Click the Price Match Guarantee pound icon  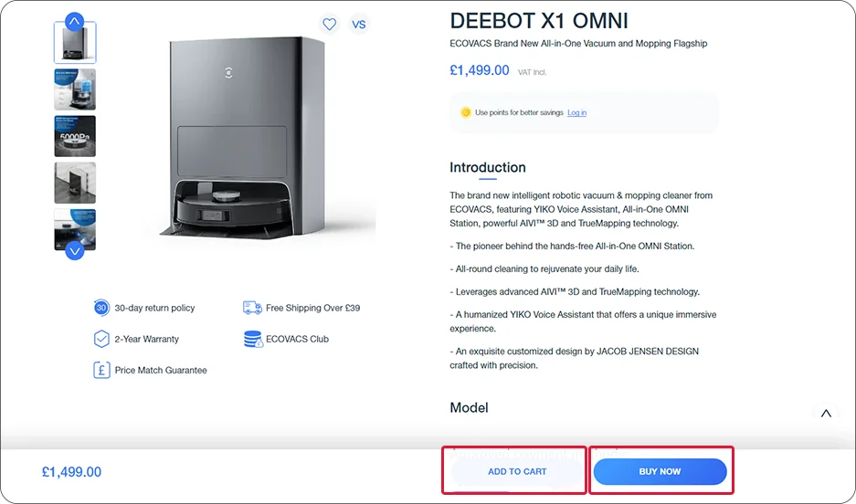pyautogui.click(x=101, y=370)
